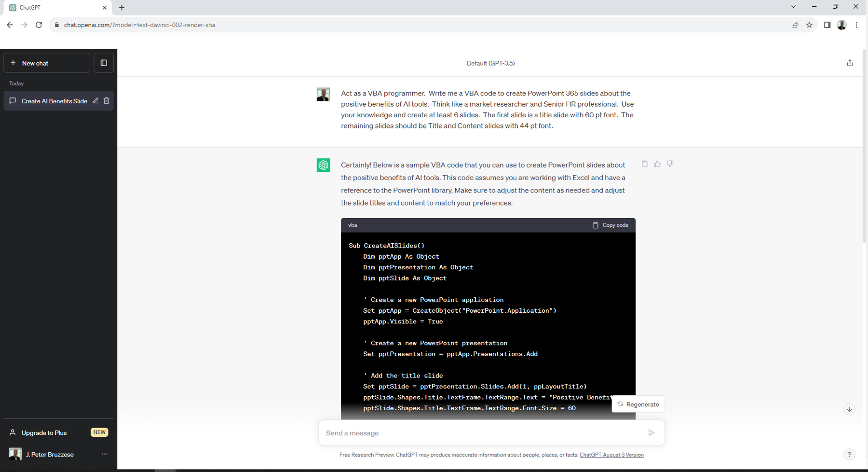Click the Today heading in sidebar
Viewport: 868px width, 472px height.
click(x=16, y=83)
